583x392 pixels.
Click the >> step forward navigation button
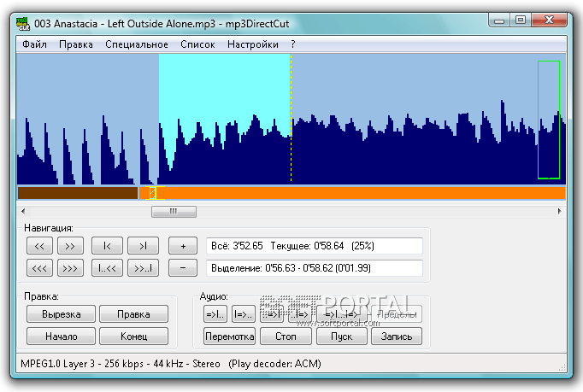point(70,246)
